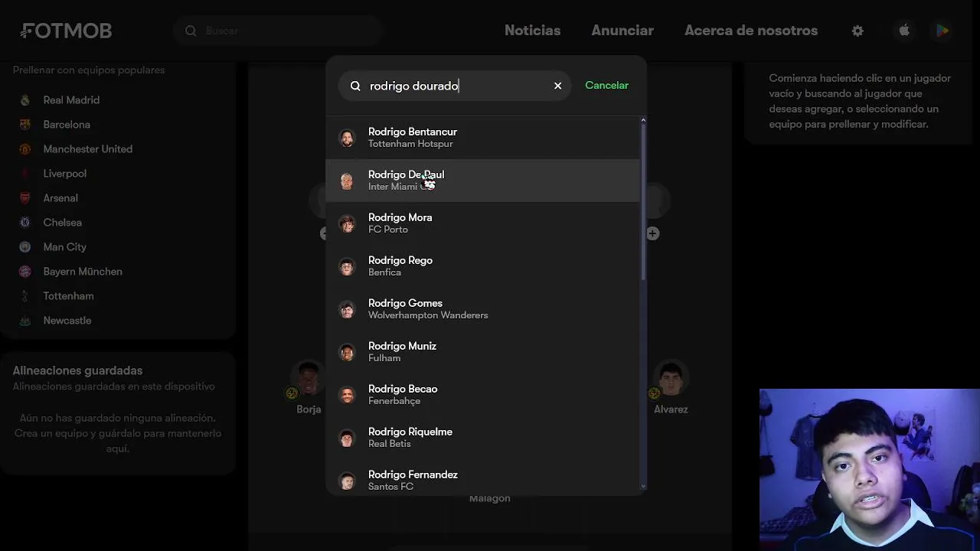Viewport: 980px width, 551px height.
Task: Click Rodrigo Muniz's avatar
Action: click(x=347, y=352)
